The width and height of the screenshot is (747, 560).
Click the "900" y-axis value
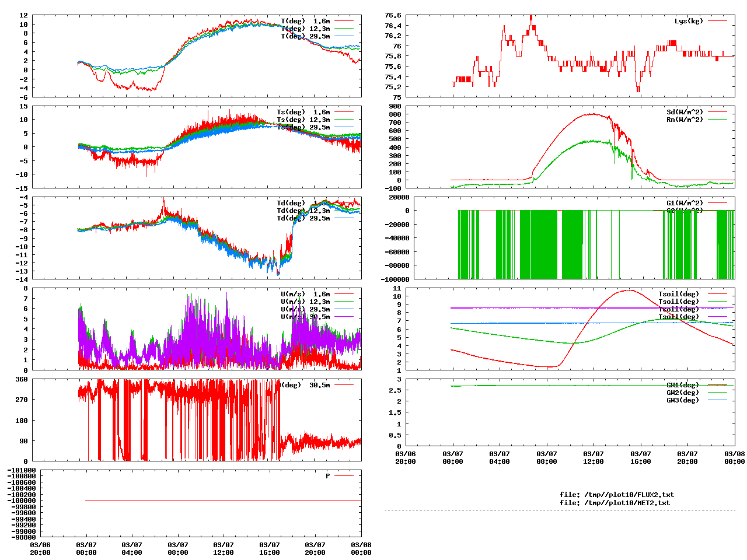click(x=395, y=106)
